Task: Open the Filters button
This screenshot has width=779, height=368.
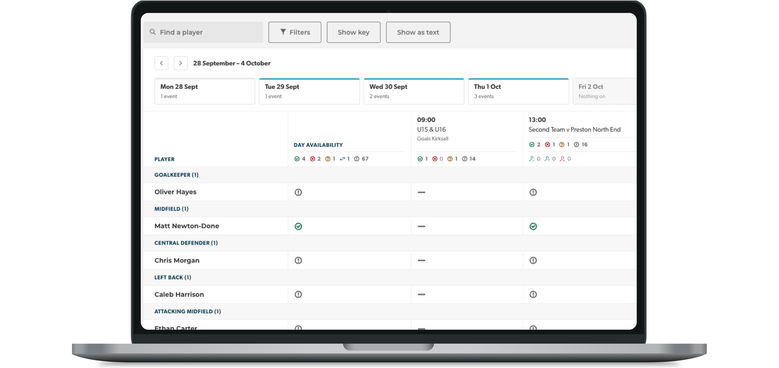Action: 295,32
